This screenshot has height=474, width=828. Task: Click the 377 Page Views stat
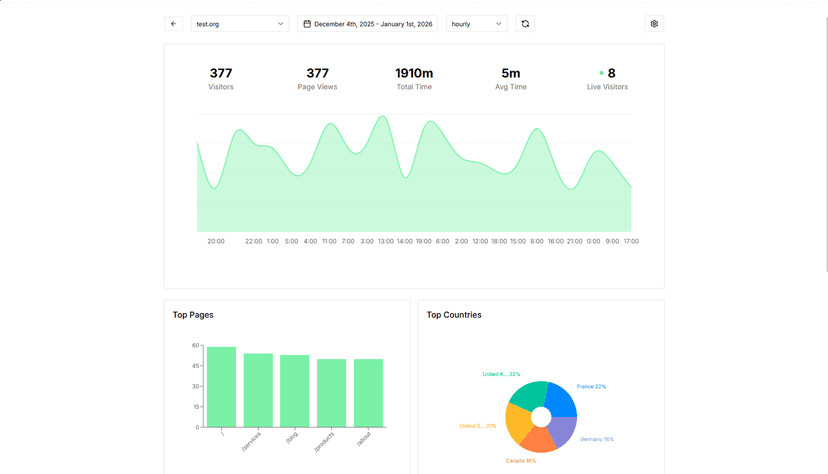tap(317, 79)
